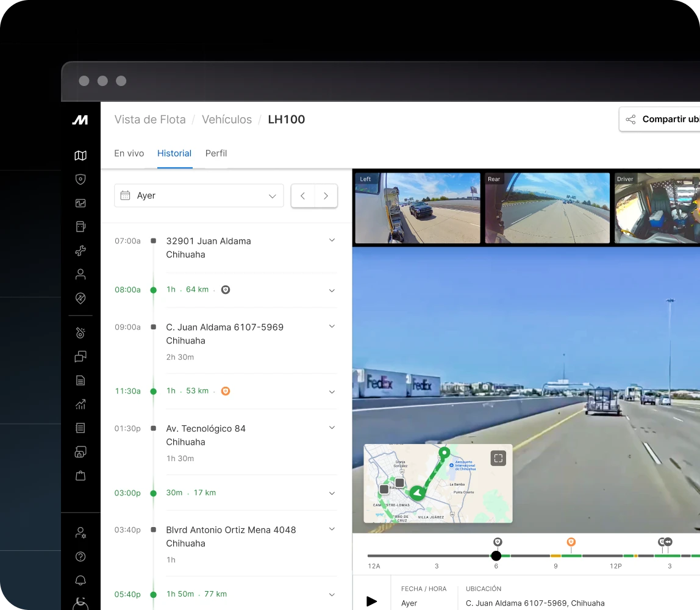
Task: Expand the 32901 Juan Aldama stop
Action: pos(332,240)
